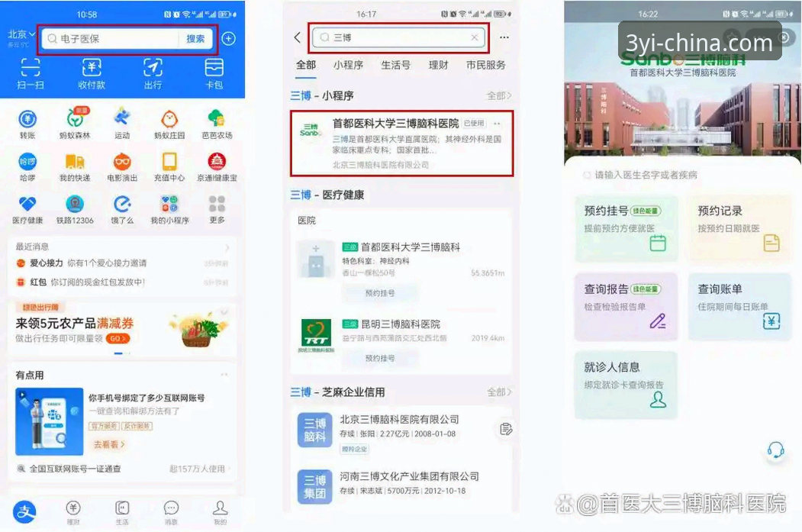Screen dimensions: 802x532
Task: Switch to the 全部 tab
Action: coord(306,65)
